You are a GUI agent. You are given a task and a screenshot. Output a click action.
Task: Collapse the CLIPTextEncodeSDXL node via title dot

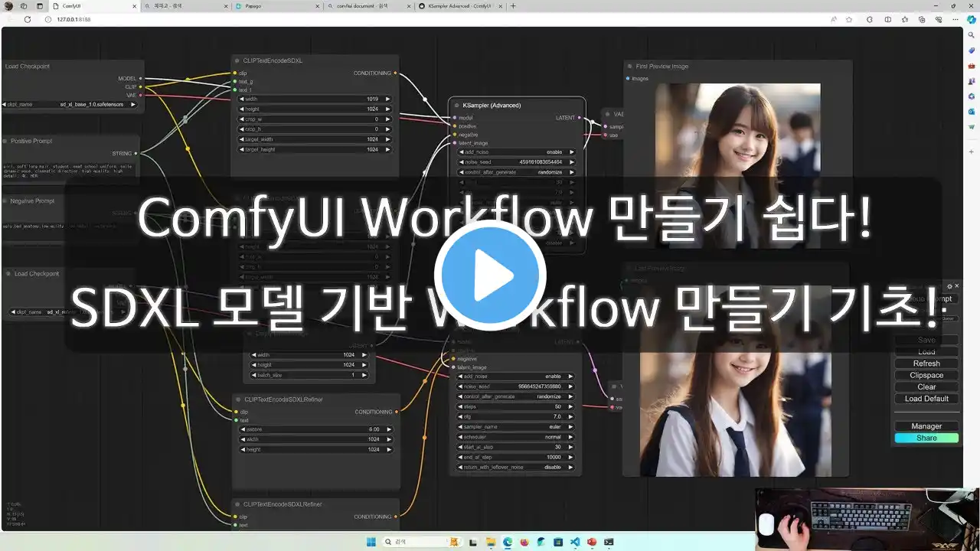pyautogui.click(x=238, y=60)
